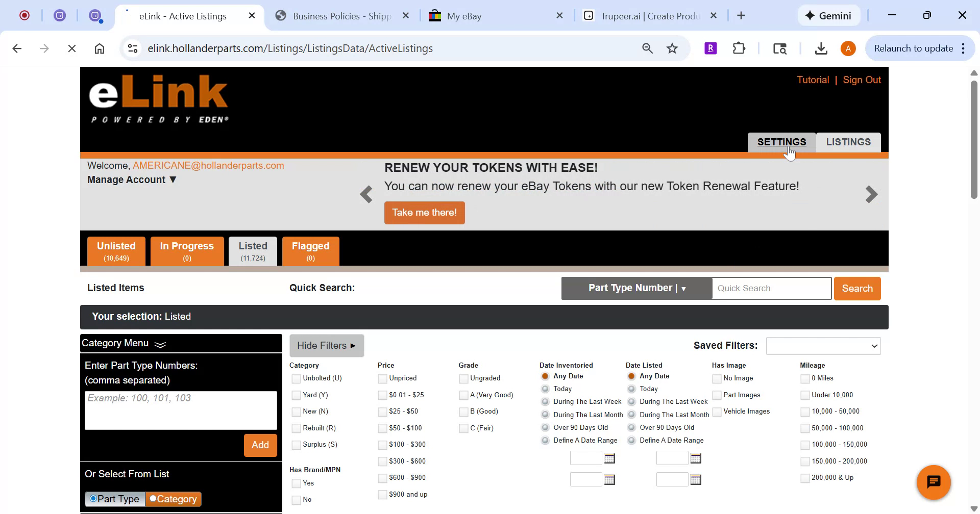Click the Sign Out link
Image resolution: width=980 pixels, height=514 pixels.
[862, 80]
